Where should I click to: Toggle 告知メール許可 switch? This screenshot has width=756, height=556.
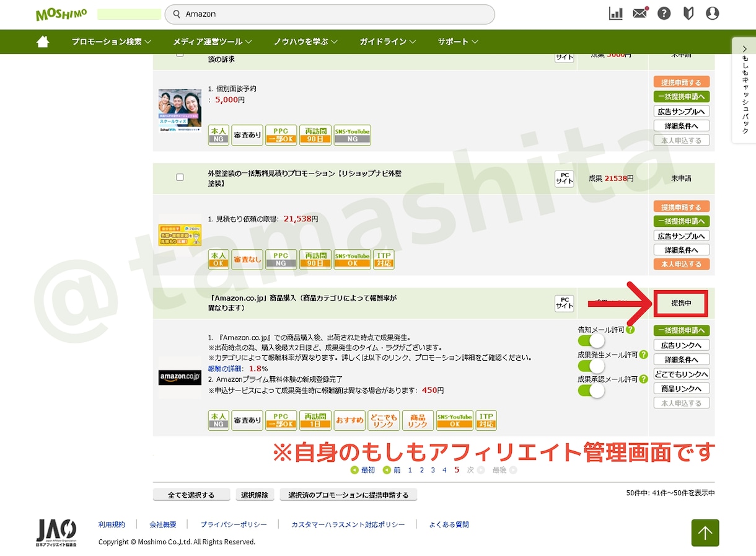pos(591,341)
